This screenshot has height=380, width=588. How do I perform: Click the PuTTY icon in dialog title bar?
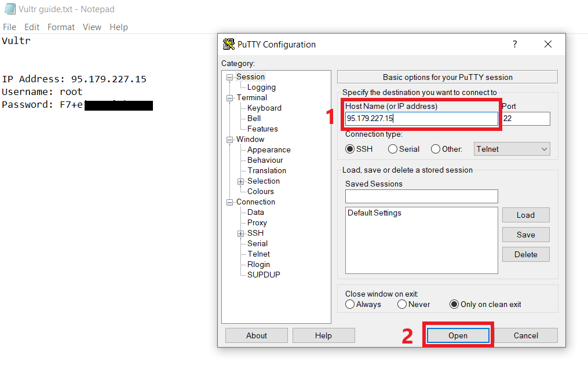pos(228,44)
